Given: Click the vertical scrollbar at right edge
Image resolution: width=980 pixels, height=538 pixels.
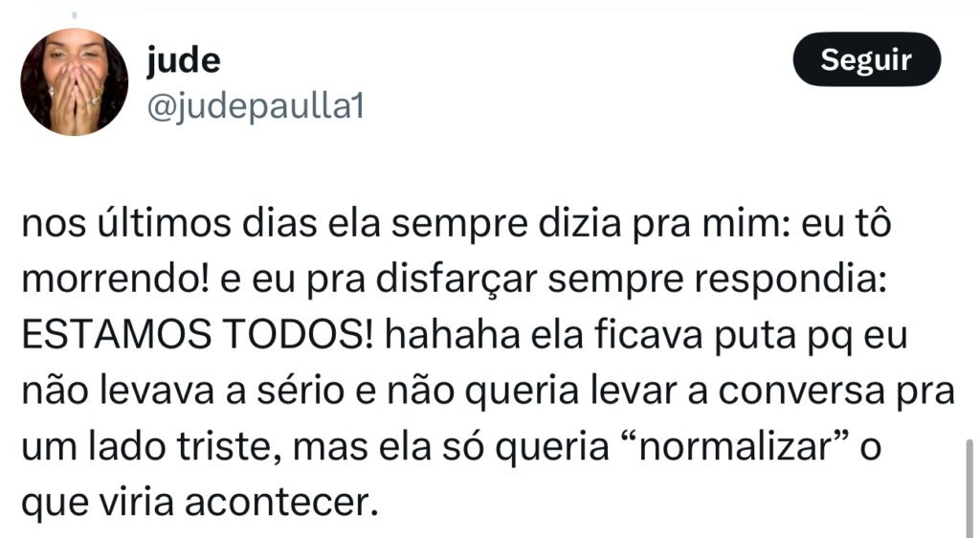Looking at the screenshot, I should pyautogui.click(x=969, y=488).
